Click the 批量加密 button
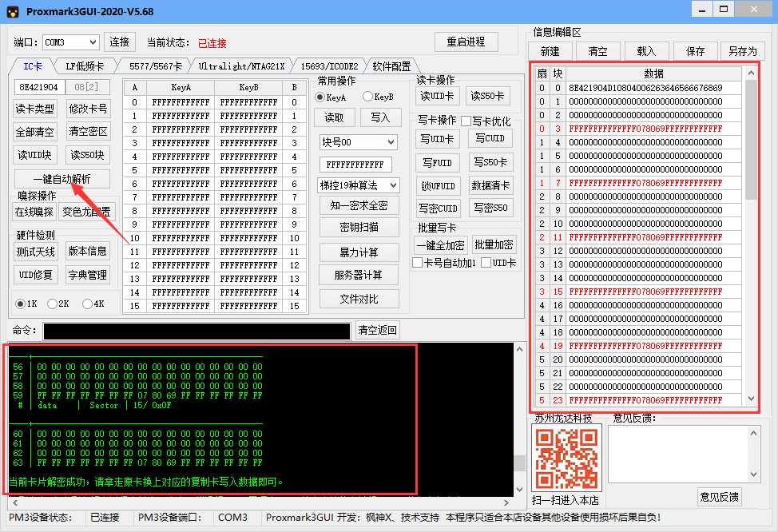This screenshot has height=532, width=778. pyautogui.click(x=494, y=244)
